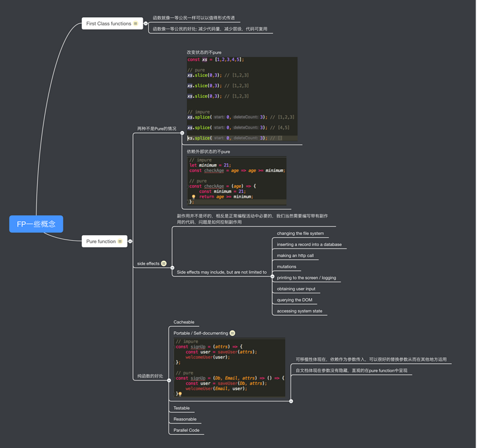The image size is (478, 448).
Task: Select '两种不是Pure的情况' topic
Action: coord(157,128)
